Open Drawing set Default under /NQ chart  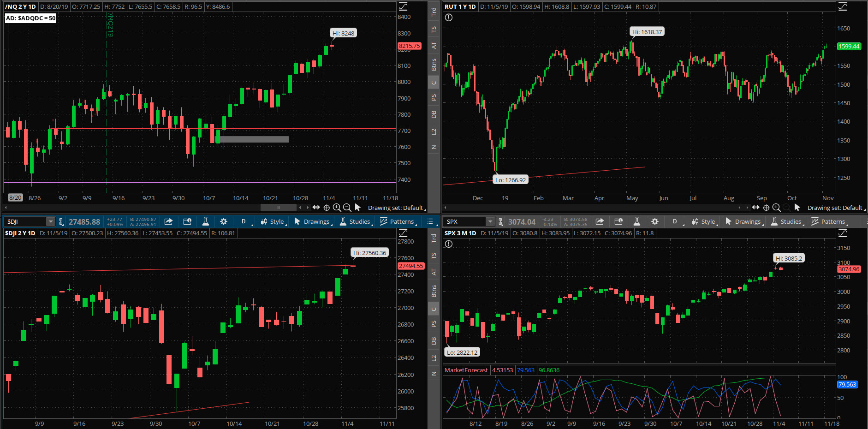pyautogui.click(x=397, y=208)
